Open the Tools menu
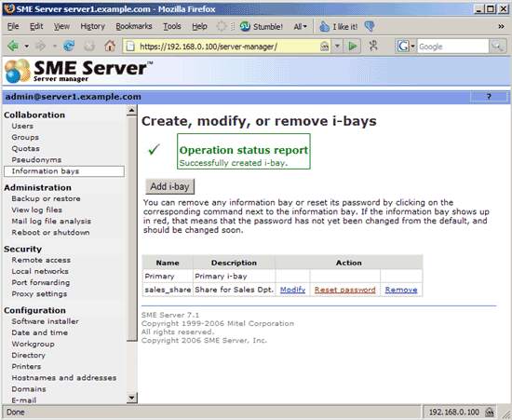 coord(172,26)
